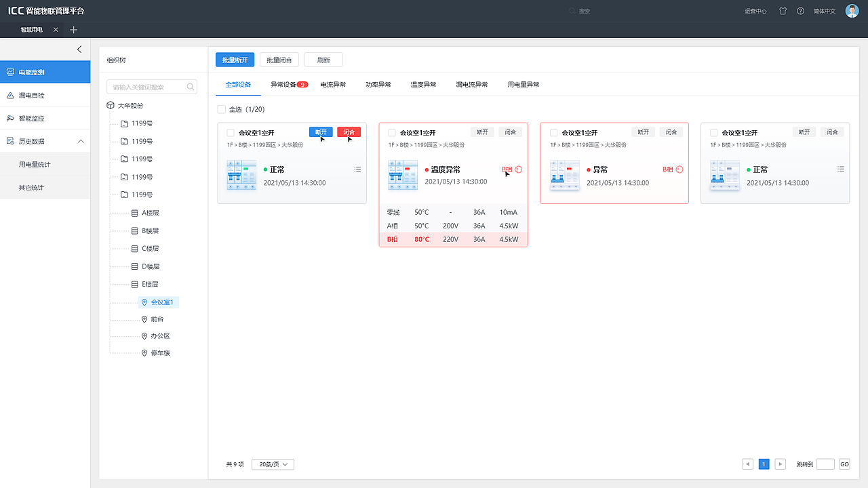The image size is (868, 488).
Task: Click the 刷新 button
Action: (x=323, y=60)
